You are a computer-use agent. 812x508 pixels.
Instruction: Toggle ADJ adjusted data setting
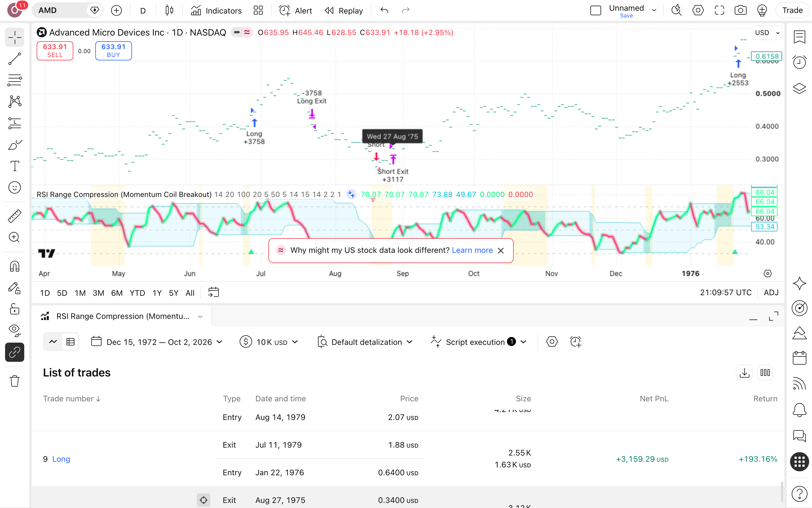[771, 293]
